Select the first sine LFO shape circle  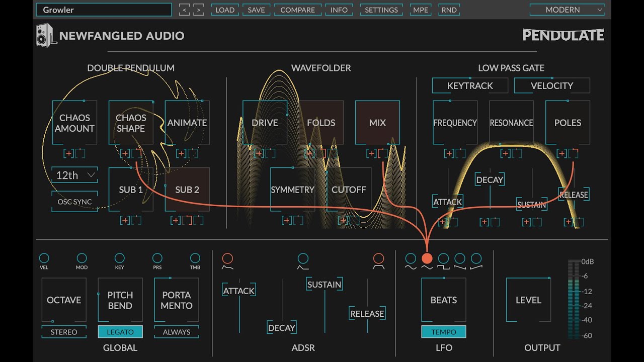click(411, 258)
